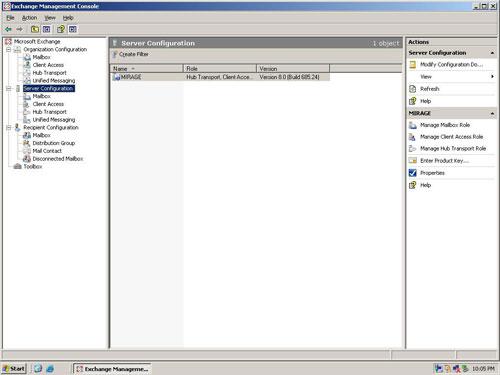
Task: Click Help under Server Configuration actions
Action: [426, 101]
